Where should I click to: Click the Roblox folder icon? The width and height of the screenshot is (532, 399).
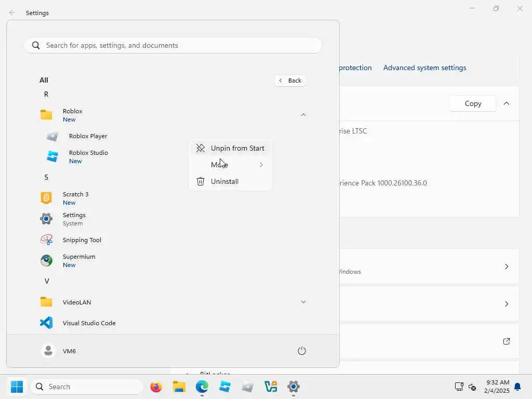tap(46, 115)
